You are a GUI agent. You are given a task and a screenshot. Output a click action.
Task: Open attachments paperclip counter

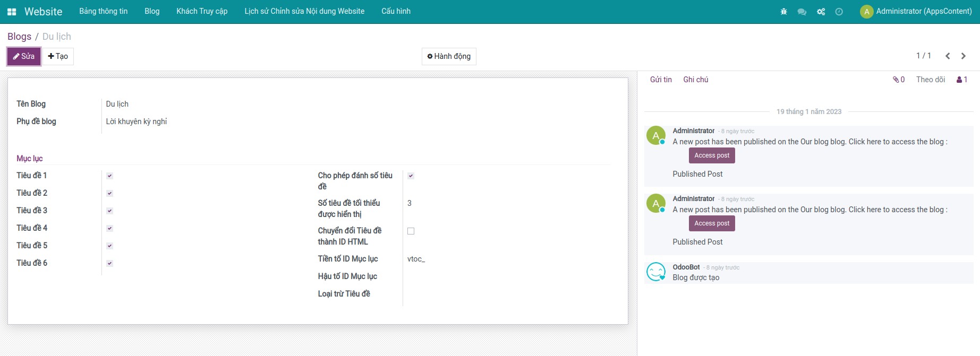898,80
